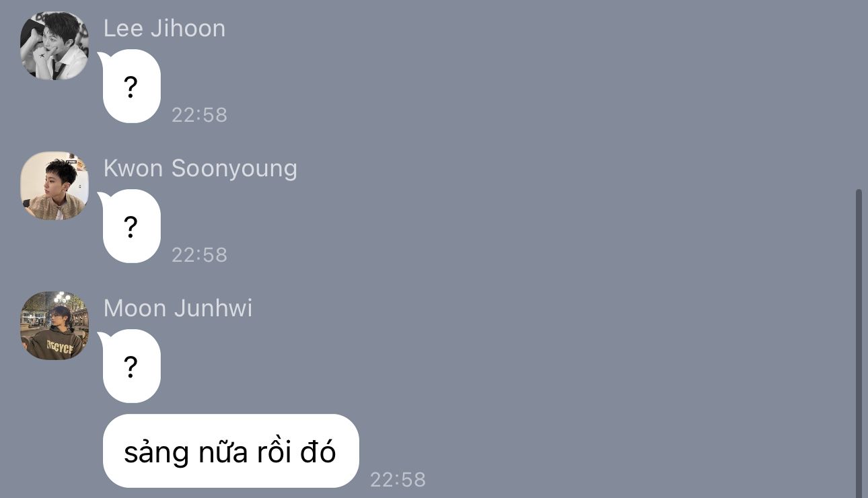This screenshot has width=868, height=498.
Task: Select the "sảng nữa rồi đó" message bubble
Action: click(x=231, y=451)
